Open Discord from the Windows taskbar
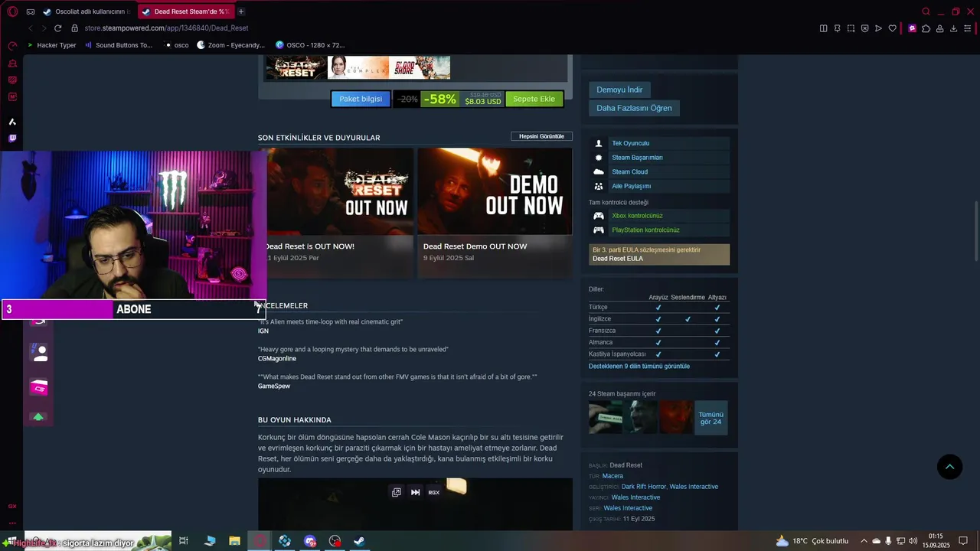 (x=309, y=541)
